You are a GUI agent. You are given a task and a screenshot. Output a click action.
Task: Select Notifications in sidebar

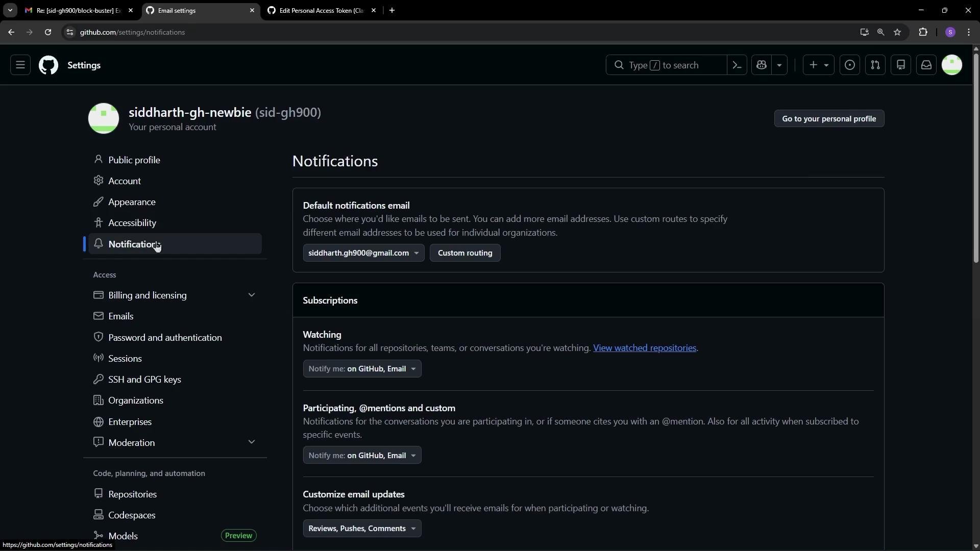tap(175, 244)
